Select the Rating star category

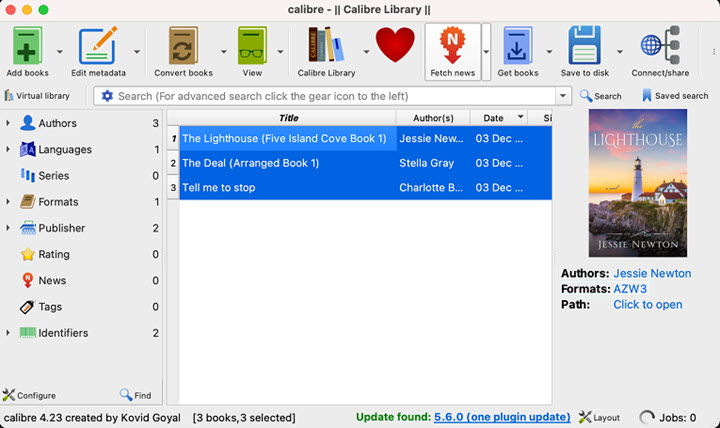(x=54, y=254)
